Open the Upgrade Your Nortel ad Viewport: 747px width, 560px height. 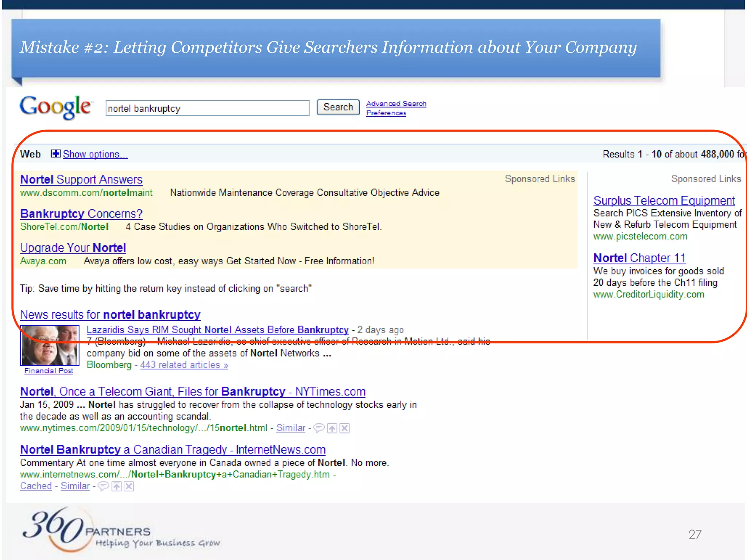[73, 248]
